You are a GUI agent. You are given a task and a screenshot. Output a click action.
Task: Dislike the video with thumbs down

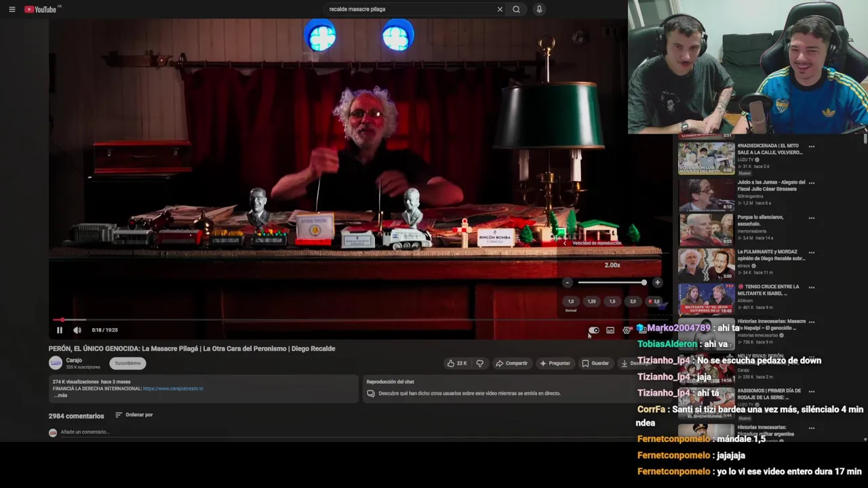click(480, 363)
